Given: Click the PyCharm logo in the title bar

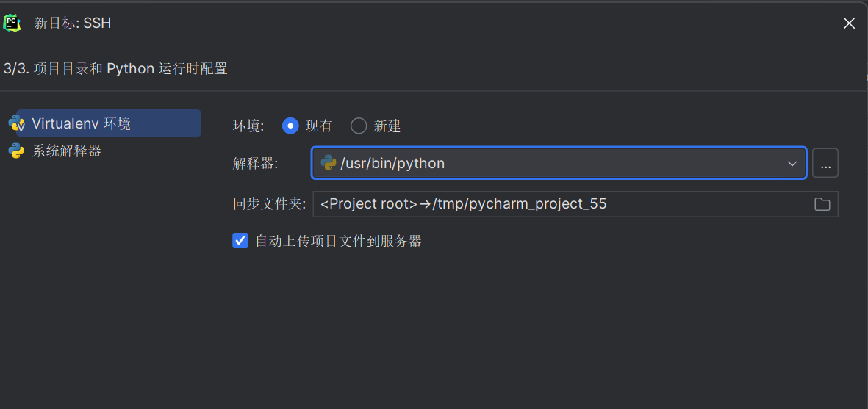Looking at the screenshot, I should tap(12, 23).
